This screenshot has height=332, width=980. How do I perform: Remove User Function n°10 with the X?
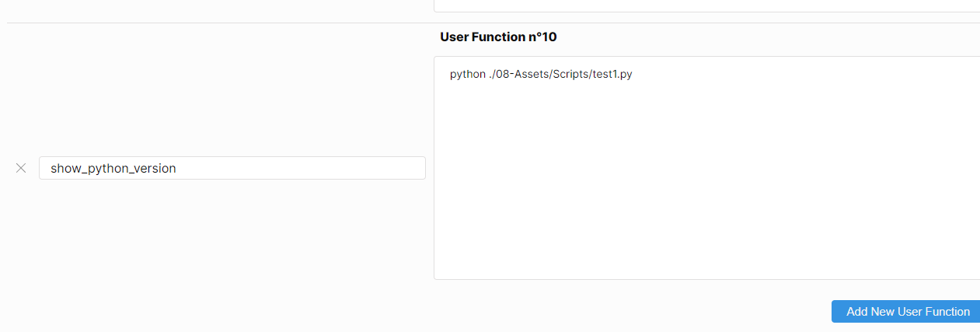[21, 168]
